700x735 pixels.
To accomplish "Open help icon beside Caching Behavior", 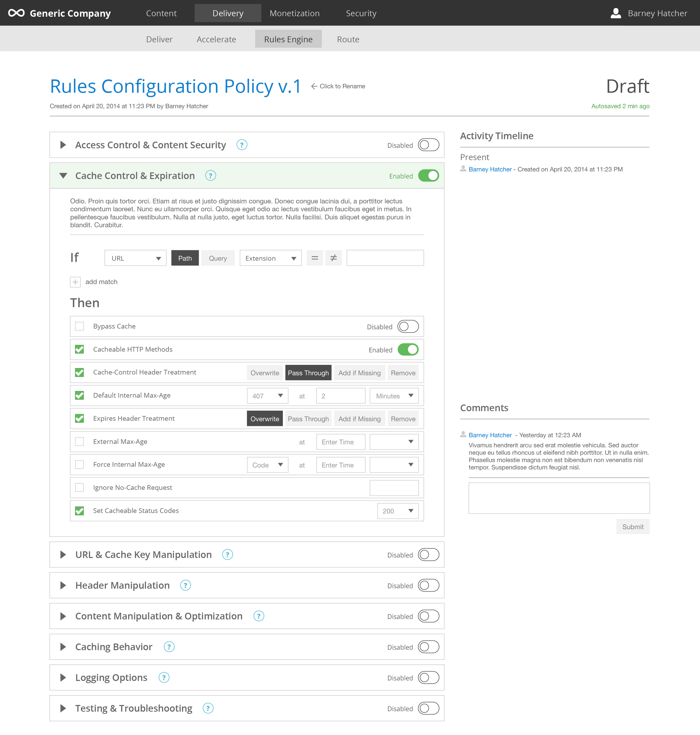I will click(169, 647).
